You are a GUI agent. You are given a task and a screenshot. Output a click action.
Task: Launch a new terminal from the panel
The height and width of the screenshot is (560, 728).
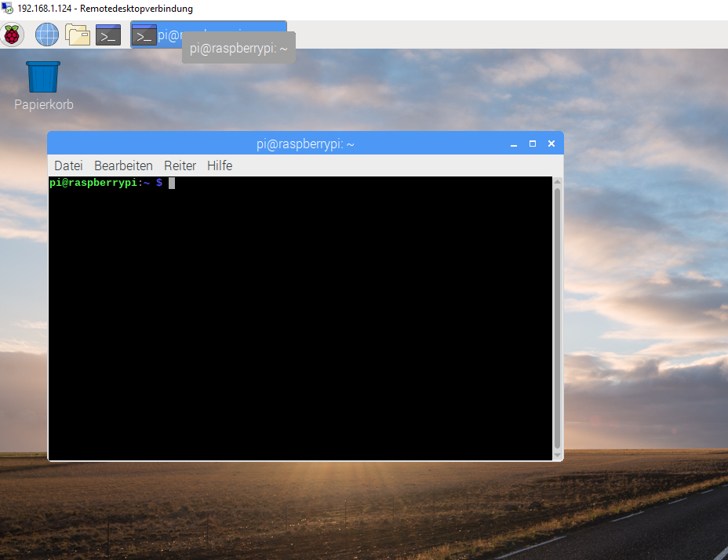[108, 35]
